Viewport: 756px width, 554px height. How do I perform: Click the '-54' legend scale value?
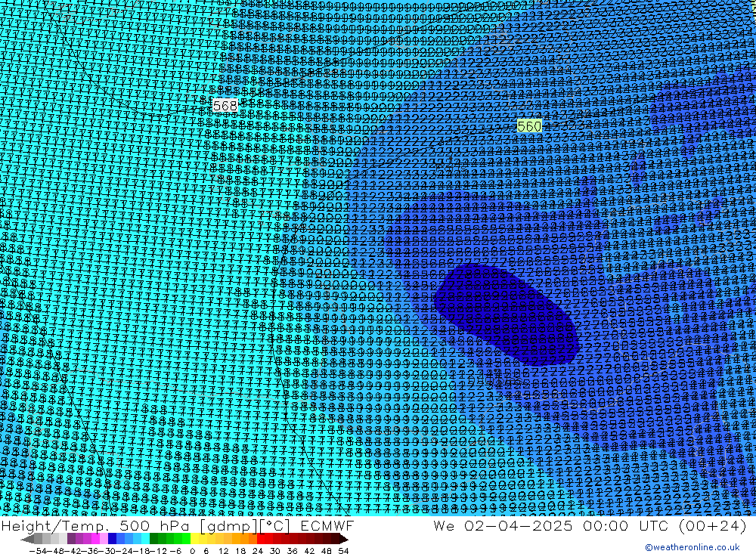tap(38, 551)
